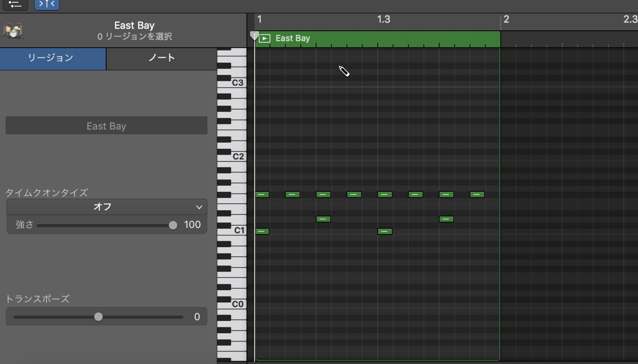Screen dimensions: 638x364
Task: Expand the quantize options set to オフ
Action: [x=106, y=207]
